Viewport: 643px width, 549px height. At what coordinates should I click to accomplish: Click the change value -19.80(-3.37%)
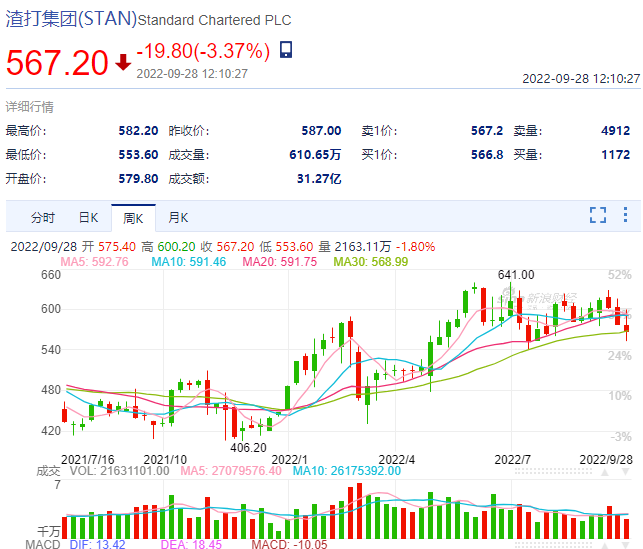point(203,51)
